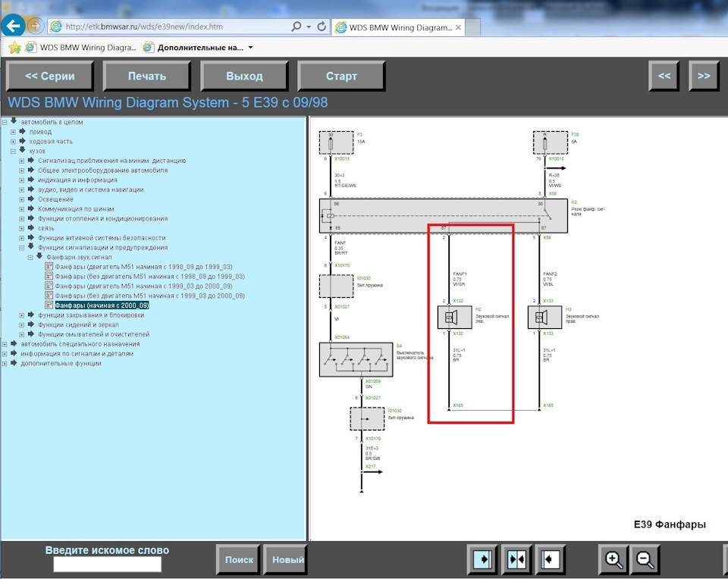Collapse the Фанфарн.звук.сигнал node

[30, 258]
